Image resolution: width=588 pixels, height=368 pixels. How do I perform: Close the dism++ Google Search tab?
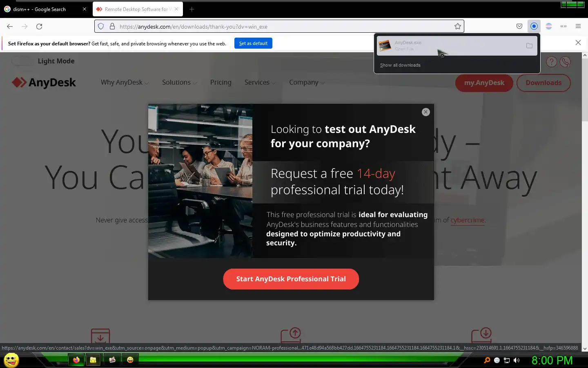pos(85,9)
